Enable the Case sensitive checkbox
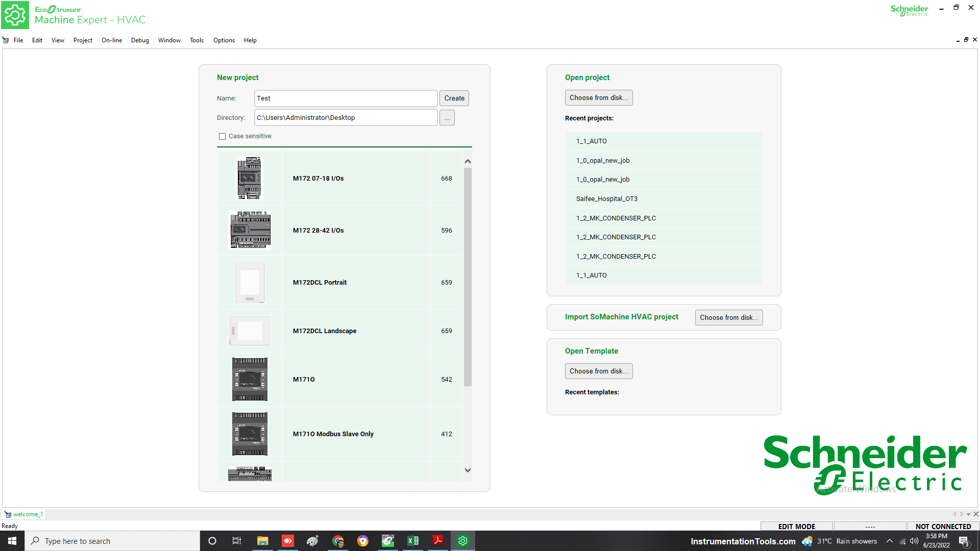Screen dimensions: 980x551 [x=222, y=136]
